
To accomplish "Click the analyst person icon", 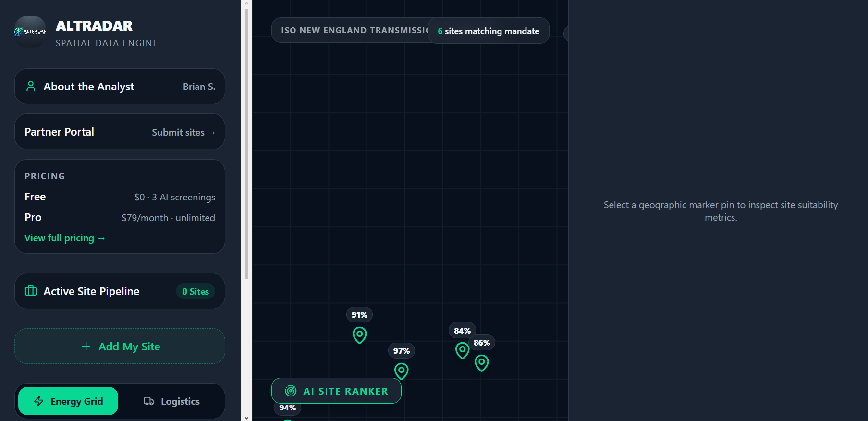I will 31,87.
